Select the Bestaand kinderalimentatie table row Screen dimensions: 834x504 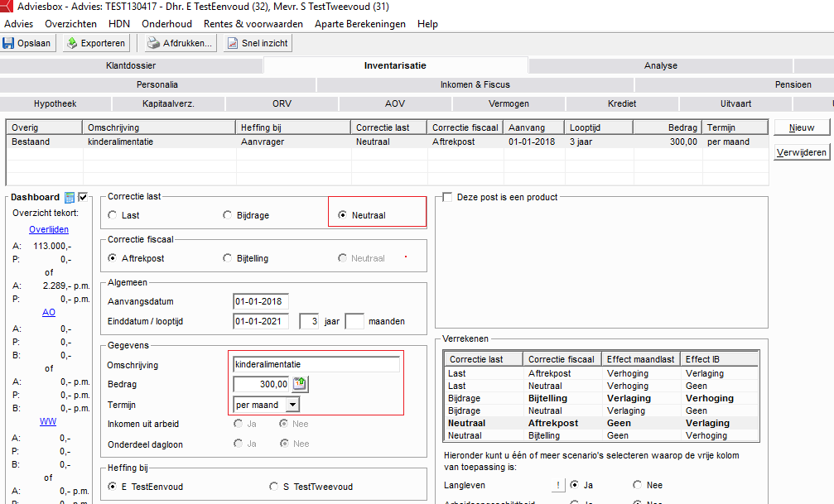click(x=387, y=142)
